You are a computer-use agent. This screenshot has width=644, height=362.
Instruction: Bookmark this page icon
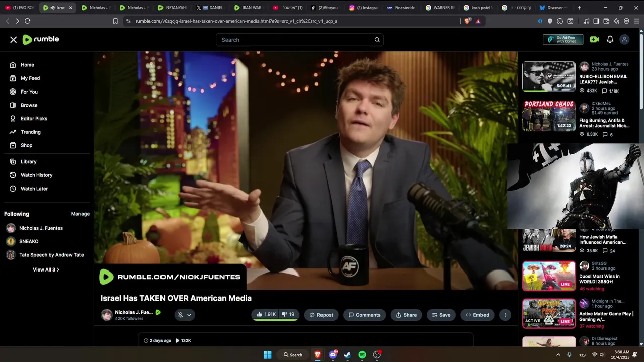pyautogui.click(x=115, y=21)
